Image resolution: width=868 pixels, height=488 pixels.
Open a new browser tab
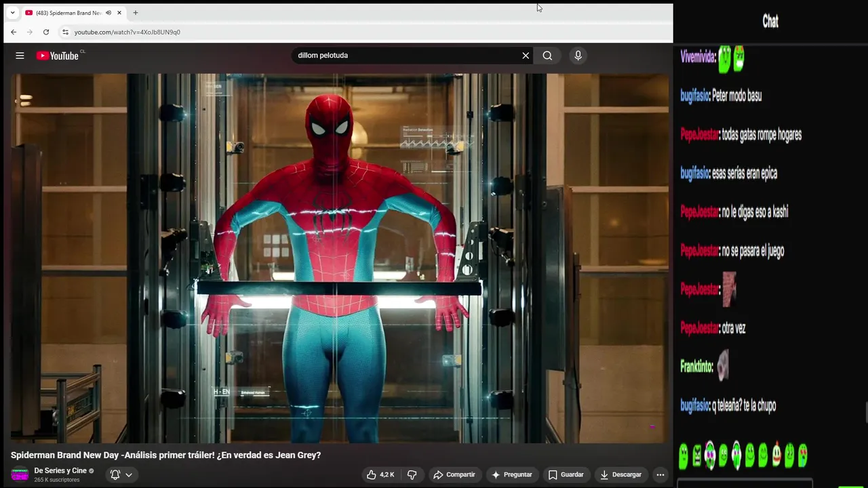pyautogui.click(x=136, y=13)
